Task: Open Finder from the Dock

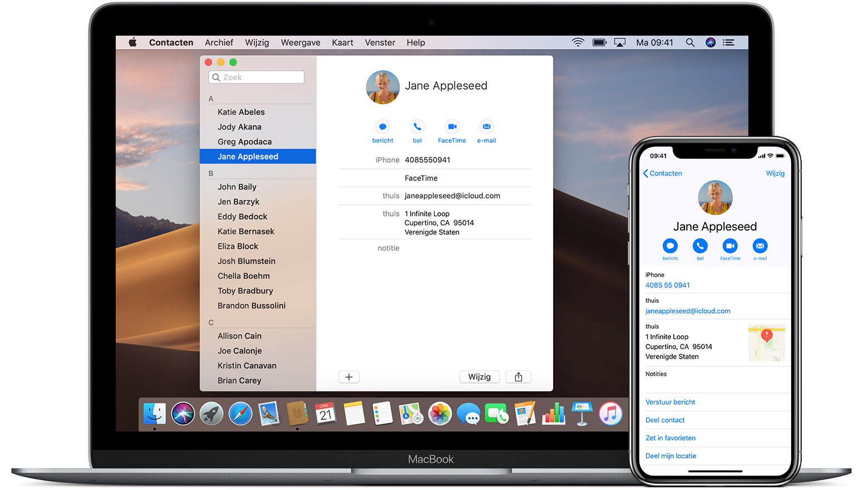Action: [x=154, y=414]
